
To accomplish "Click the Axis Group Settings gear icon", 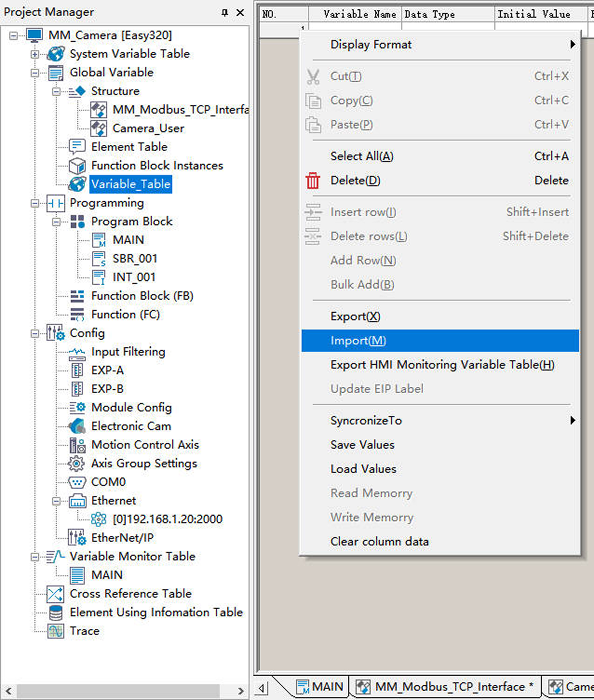I will click(x=76, y=464).
